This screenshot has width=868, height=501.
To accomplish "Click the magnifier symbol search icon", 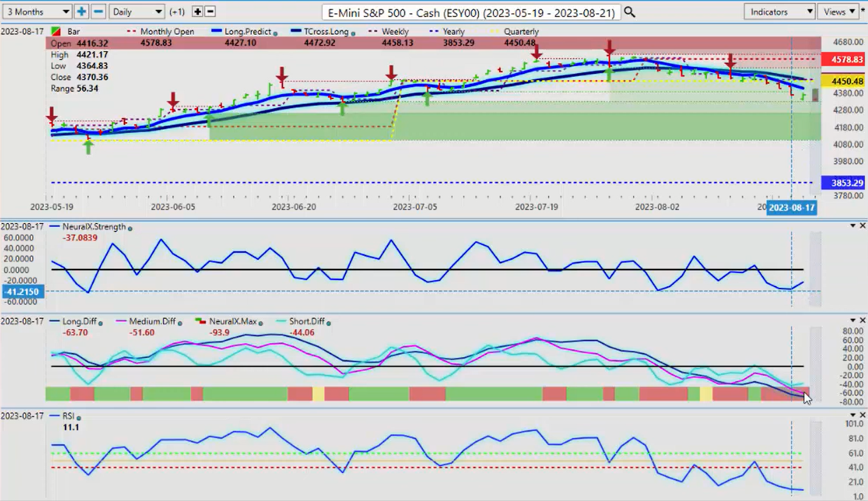I will click(x=629, y=12).
